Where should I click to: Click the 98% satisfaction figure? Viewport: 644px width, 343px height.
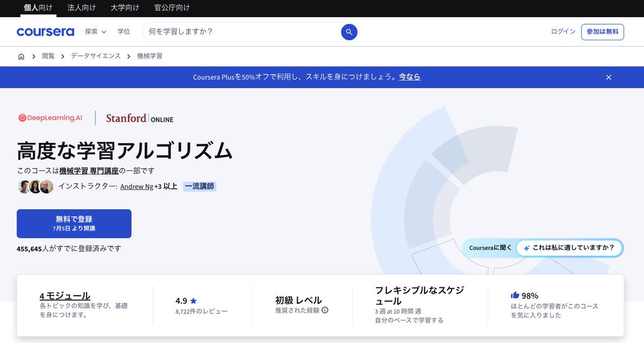tap(530, 296)
